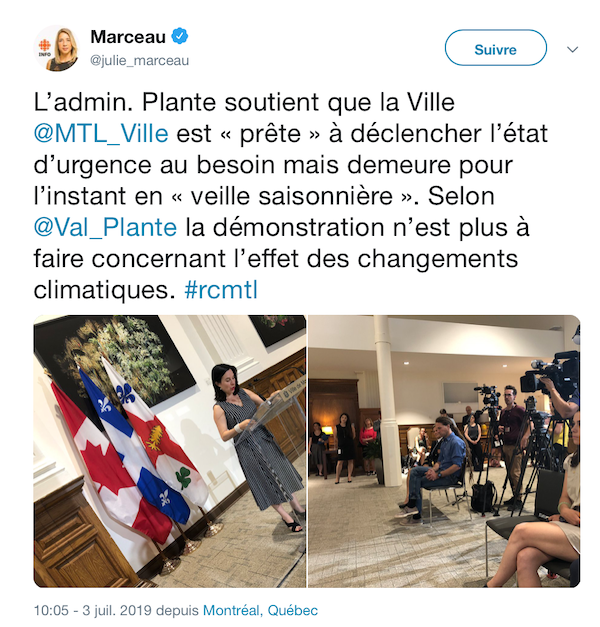
Task: Click the phrase « veille saisonnière » in the tweet
Action: tap(292, 196)
